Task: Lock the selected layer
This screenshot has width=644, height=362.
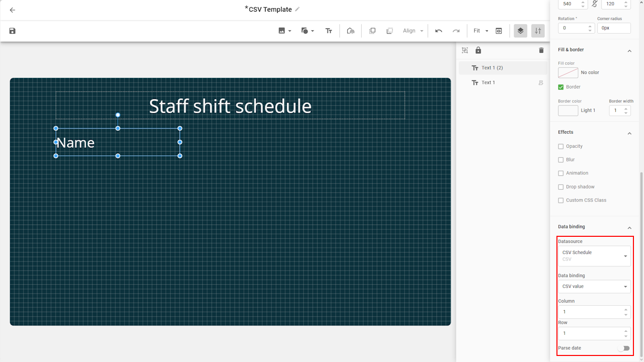Action: 478,50
